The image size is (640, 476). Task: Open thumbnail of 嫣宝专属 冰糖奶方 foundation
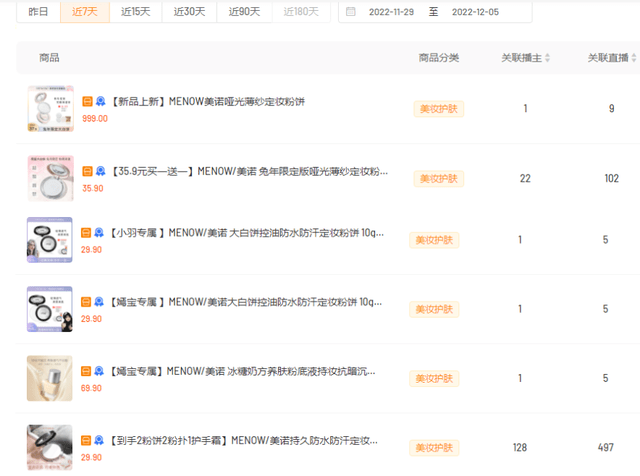(x=49, y=378)
